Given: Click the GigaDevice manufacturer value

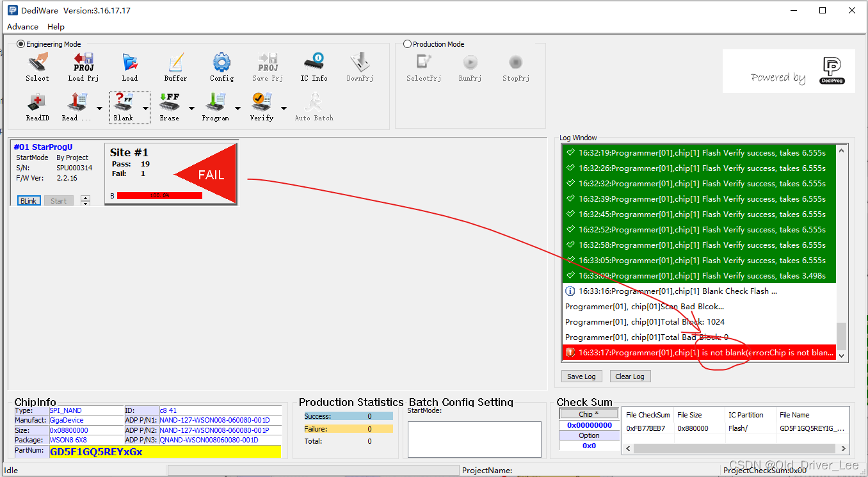Looking at the screenshot, I should tap(67, 420).
